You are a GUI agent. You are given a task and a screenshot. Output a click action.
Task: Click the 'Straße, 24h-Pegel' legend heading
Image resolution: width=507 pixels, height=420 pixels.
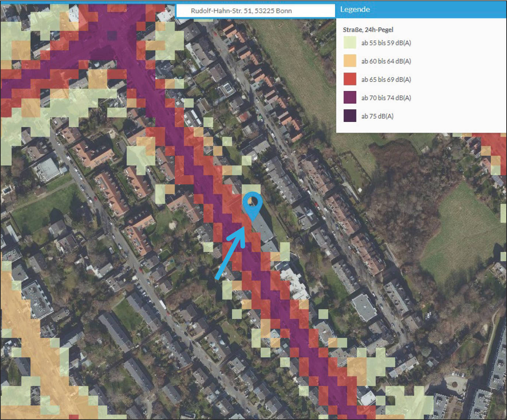click(368, 30)
